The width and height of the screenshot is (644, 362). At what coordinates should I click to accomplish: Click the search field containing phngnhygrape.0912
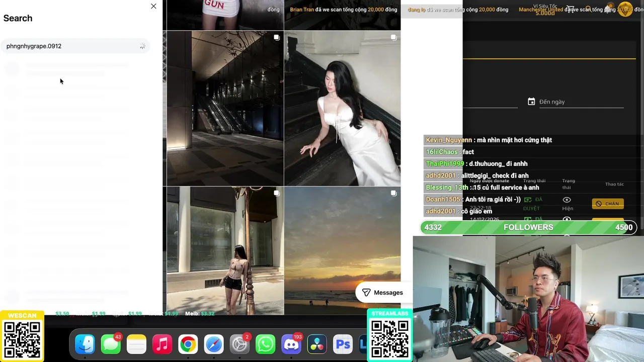click(x=75, y=46)
